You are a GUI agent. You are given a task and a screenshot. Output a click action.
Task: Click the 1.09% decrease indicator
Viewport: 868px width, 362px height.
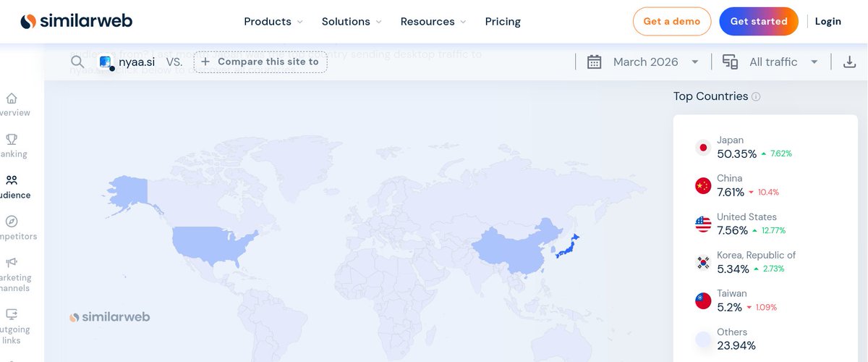pos(762,307)
